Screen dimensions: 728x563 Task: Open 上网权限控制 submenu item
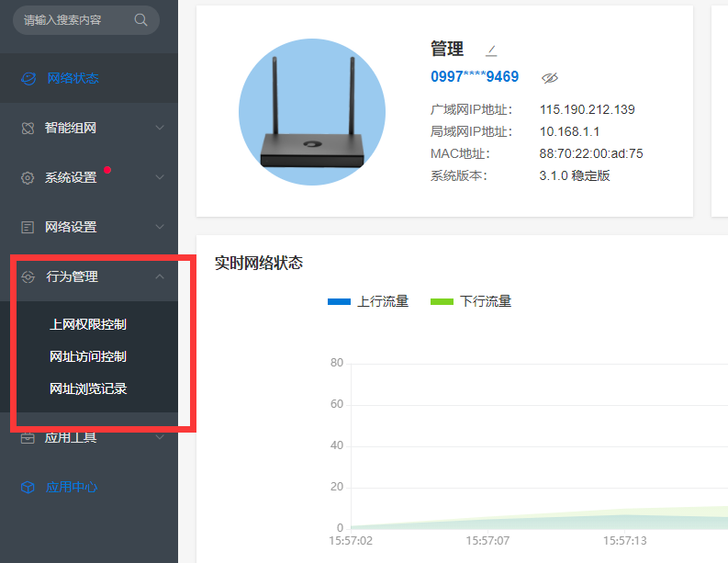88,324
